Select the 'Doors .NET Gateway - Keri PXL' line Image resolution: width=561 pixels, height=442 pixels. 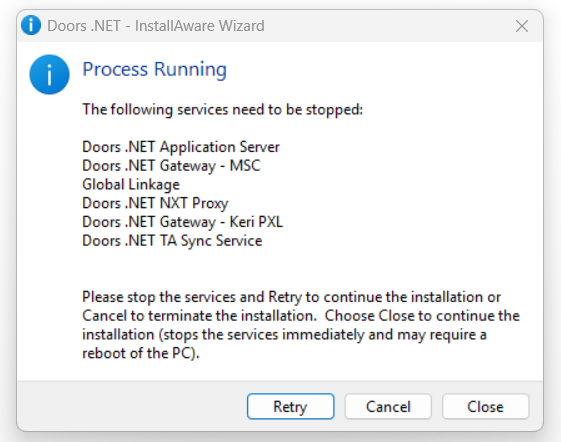[182, 222]
